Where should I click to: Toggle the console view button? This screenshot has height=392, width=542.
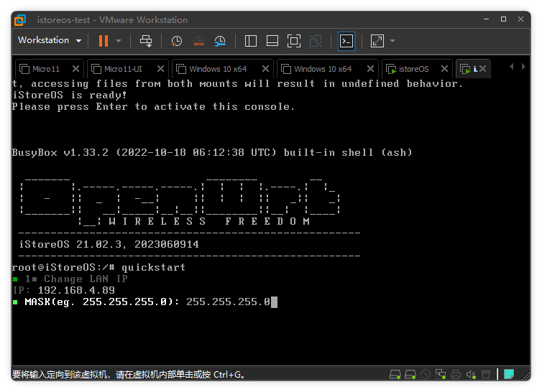tap(346, 41)
